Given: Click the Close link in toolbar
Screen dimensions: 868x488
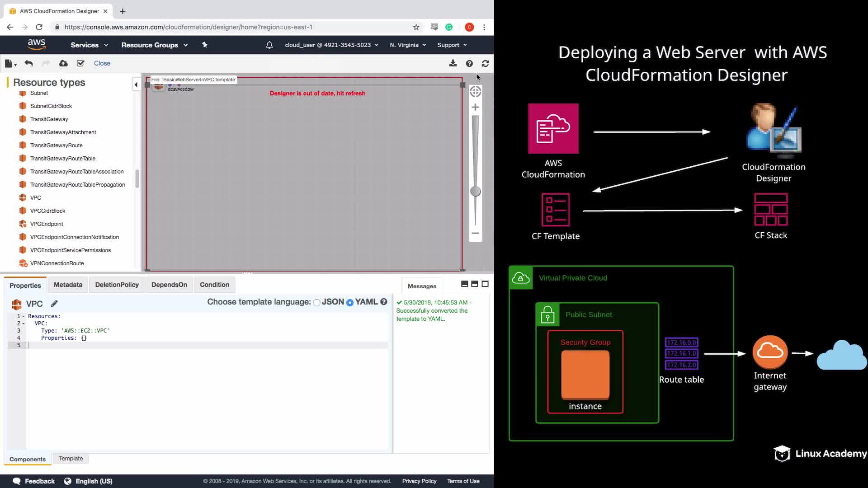Looking at the screenshot, I should [102, 63].
